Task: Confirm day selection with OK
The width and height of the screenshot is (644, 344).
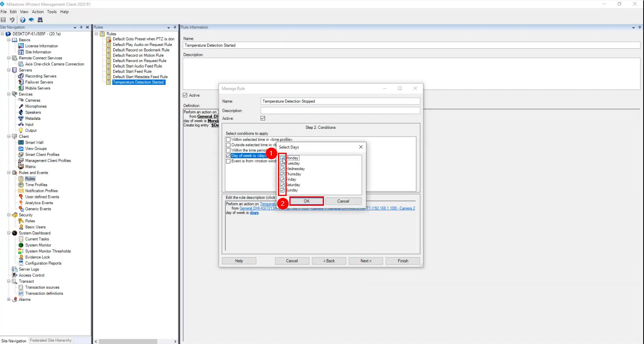Action: (307, 201)
